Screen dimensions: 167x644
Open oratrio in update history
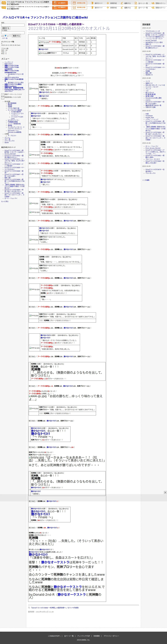pos(148,100)
